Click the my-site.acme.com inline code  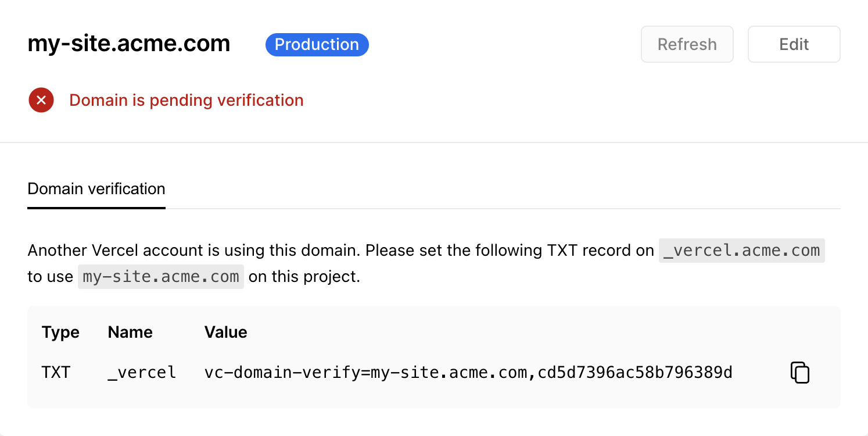click(161, 277)
